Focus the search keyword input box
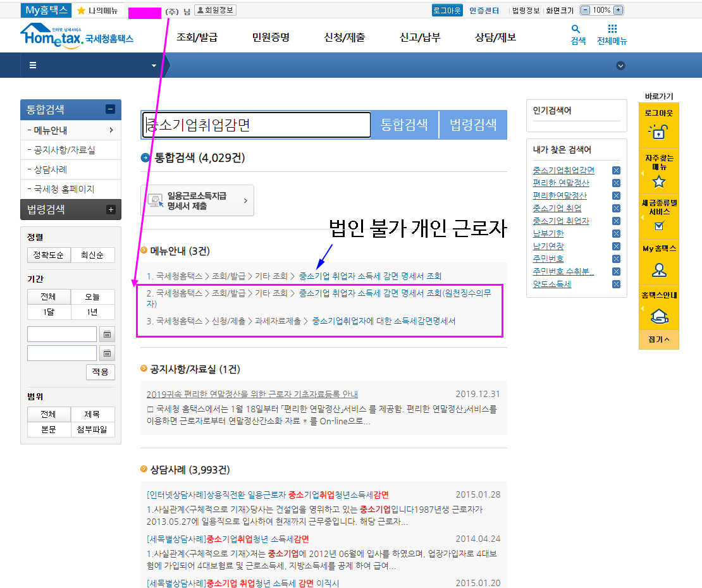702x588 pixels. click(256, 125)
